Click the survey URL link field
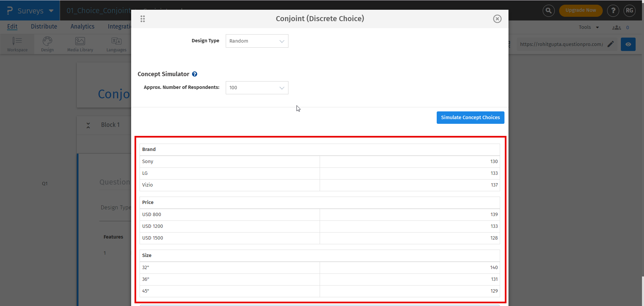Screen dimensions: 644x306 click(x=561, y=44)
